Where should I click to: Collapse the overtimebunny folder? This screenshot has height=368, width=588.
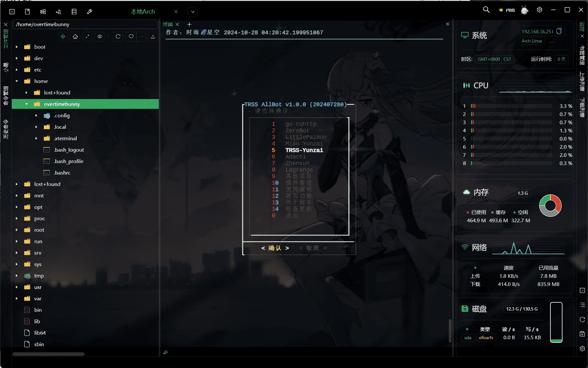point(26,104)
